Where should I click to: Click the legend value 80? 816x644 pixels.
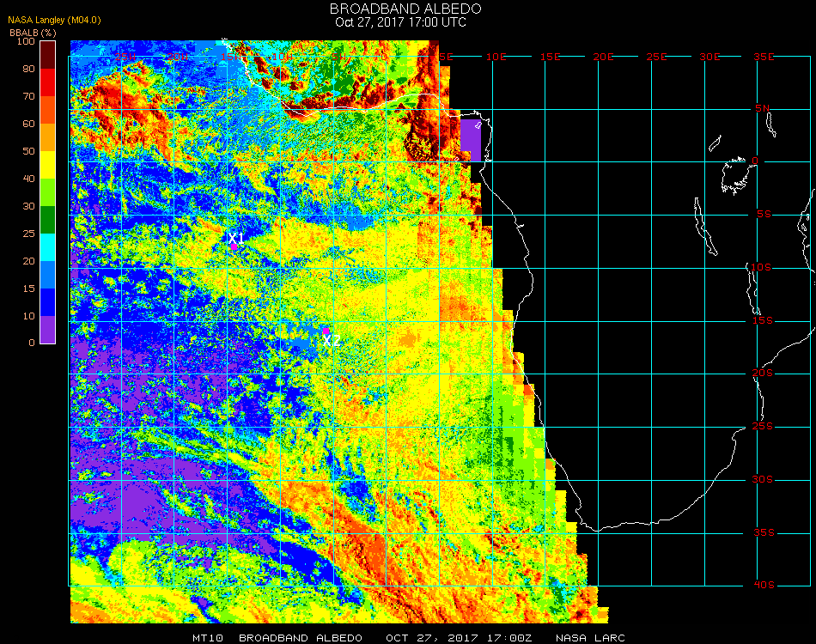coord(28,69)
